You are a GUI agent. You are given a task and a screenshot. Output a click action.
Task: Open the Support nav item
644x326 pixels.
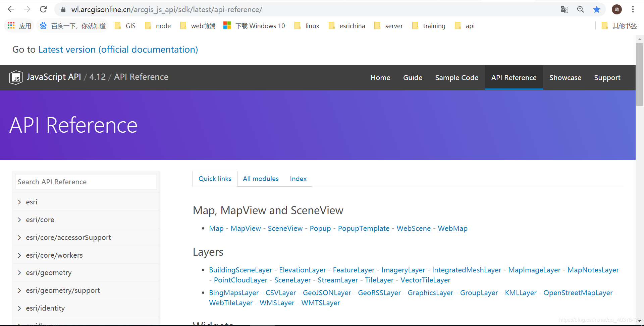coord(607,77)
